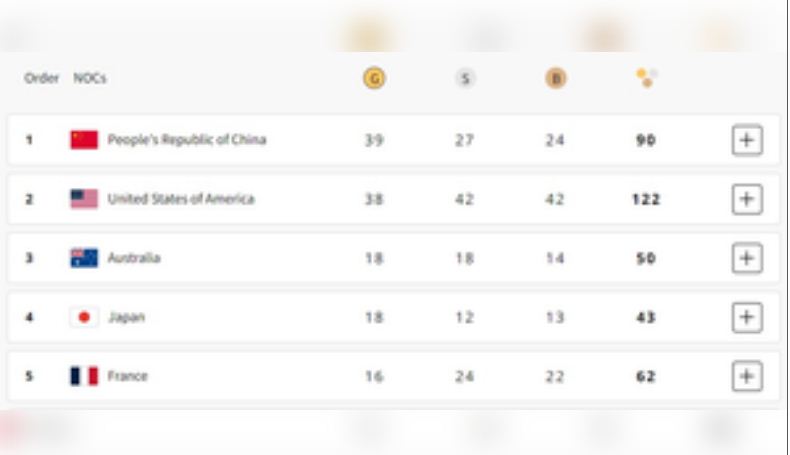Click the China flag icon
This screenshot has width=790, height=455.
point(84,140)
